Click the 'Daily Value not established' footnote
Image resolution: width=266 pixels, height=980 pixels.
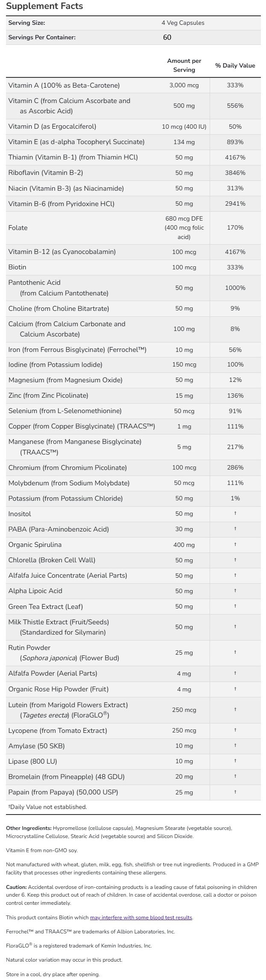47,807
